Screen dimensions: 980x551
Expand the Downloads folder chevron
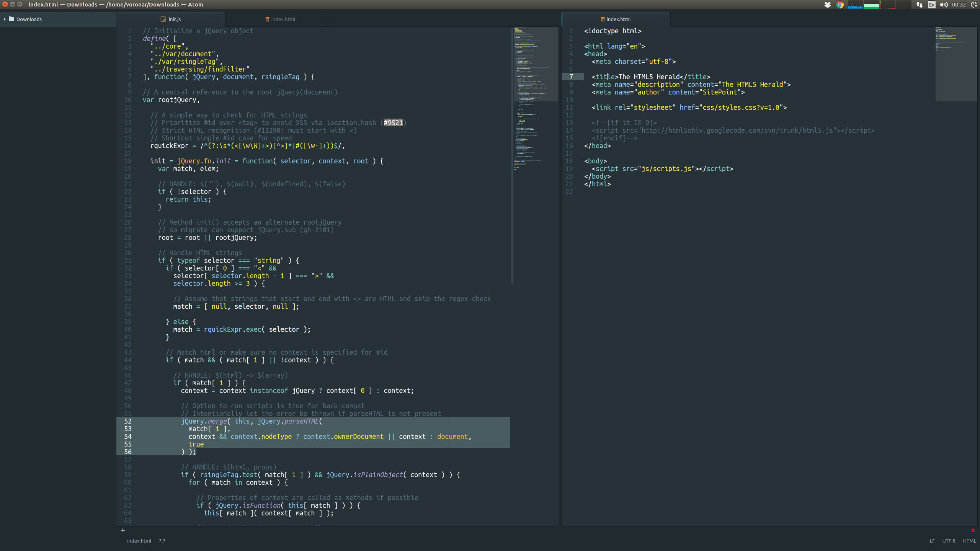coord(5,19)
